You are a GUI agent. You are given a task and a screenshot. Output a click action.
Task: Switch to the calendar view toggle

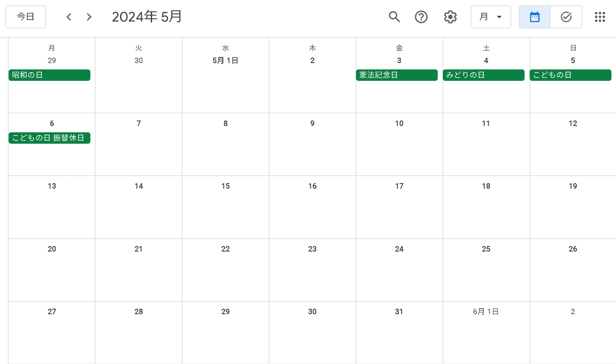click(534, 17)
